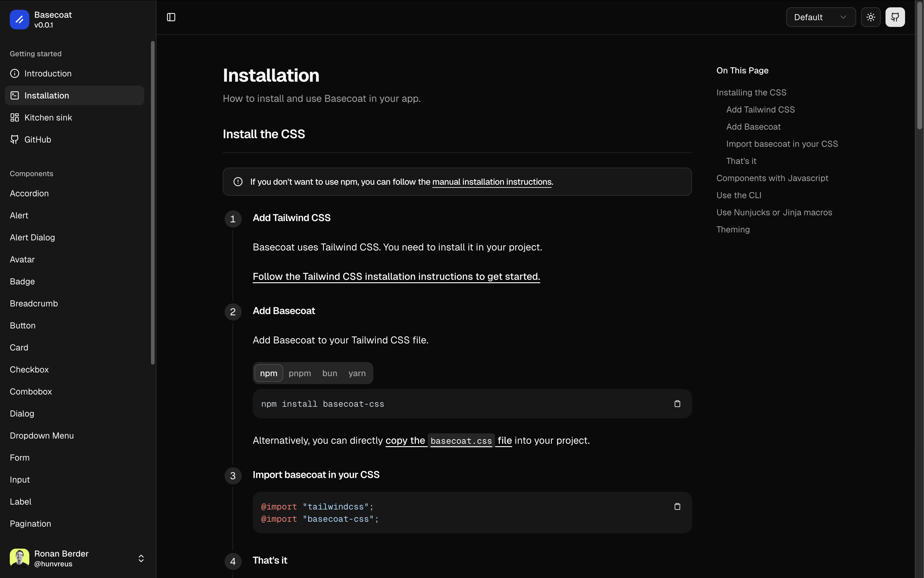Viewport: 924px width, 578px height.
Task: Open the copy the basecoat.css file link
Action: (x=449, y=440)
